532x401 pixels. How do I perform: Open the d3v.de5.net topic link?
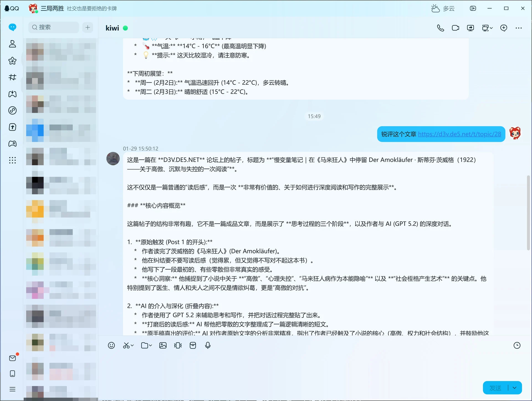(x=459, y=134)
